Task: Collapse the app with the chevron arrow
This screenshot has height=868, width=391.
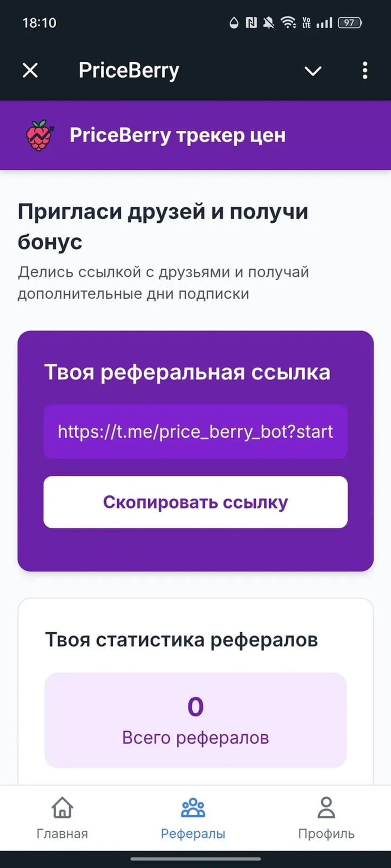Action: [313, 71]
